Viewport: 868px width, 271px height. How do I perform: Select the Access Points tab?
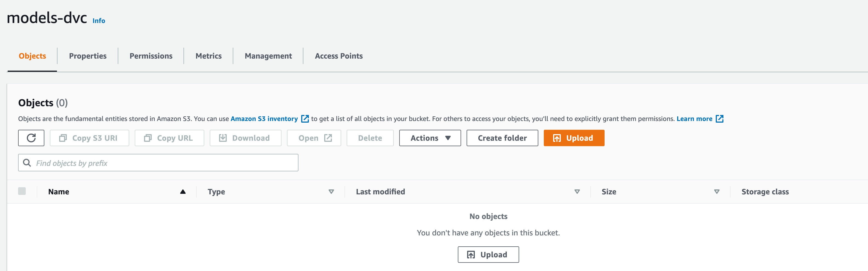pos(339,56)
